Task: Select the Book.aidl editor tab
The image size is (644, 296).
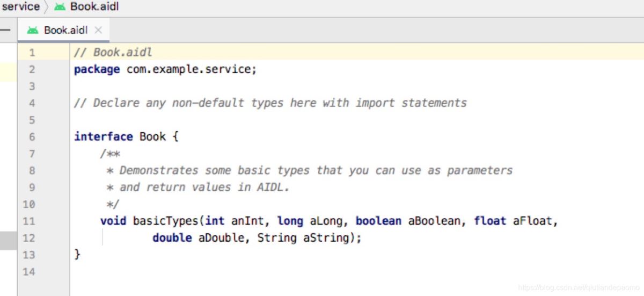Action: pos(65,31)
